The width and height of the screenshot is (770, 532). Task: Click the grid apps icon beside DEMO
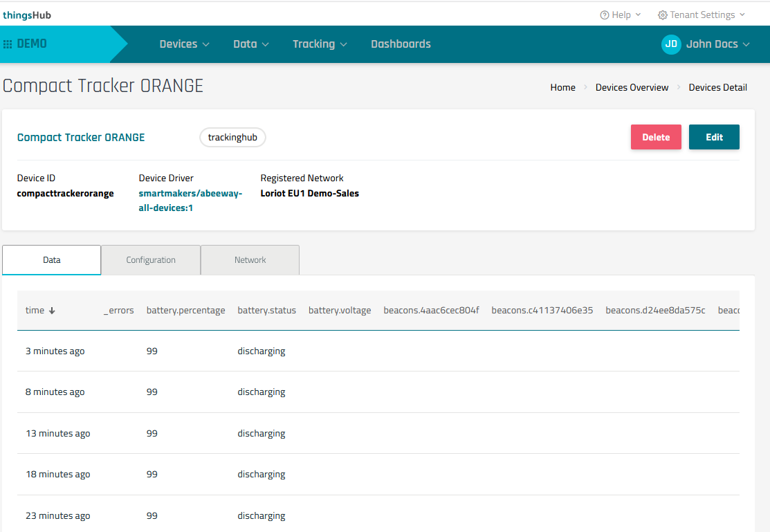pyautogui.click(x=8, y=44)
